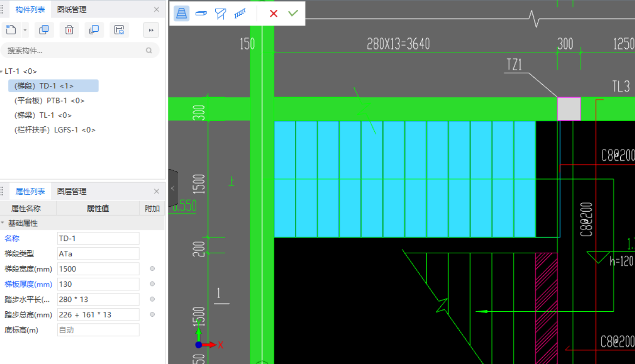
Task: Click the TZ1 column square in drawing
Action: click(569, 109)
